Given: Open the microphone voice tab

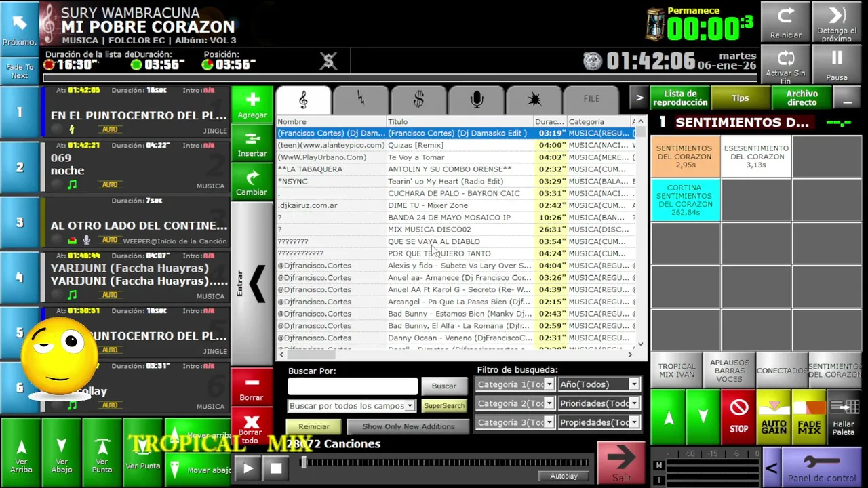Looking at the screenshot, I should (477, 100).
